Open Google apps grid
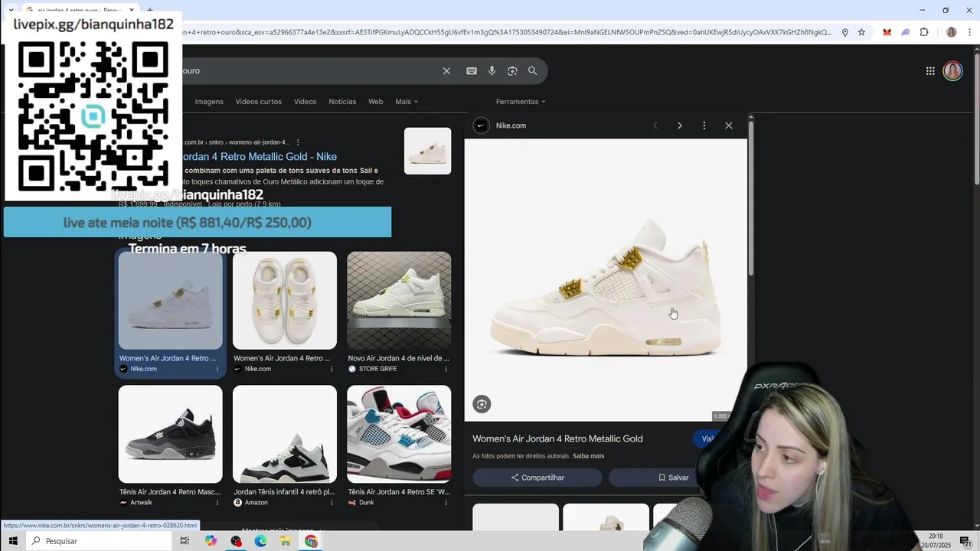Screen dimensions: 980x551 (x=930, y=71)
